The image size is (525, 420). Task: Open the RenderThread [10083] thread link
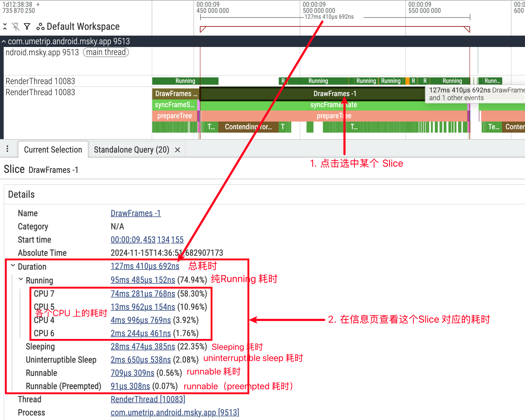(x=148, y=399)
